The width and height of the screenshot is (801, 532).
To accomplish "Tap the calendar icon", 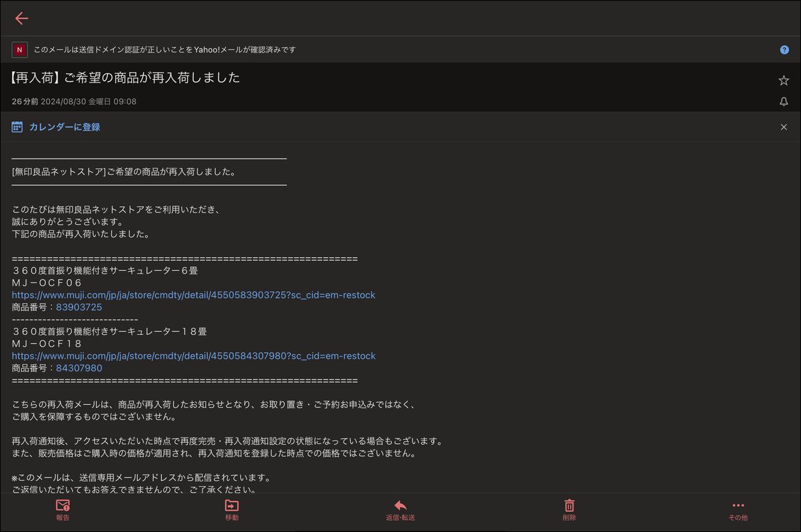I will coord(17,127).
